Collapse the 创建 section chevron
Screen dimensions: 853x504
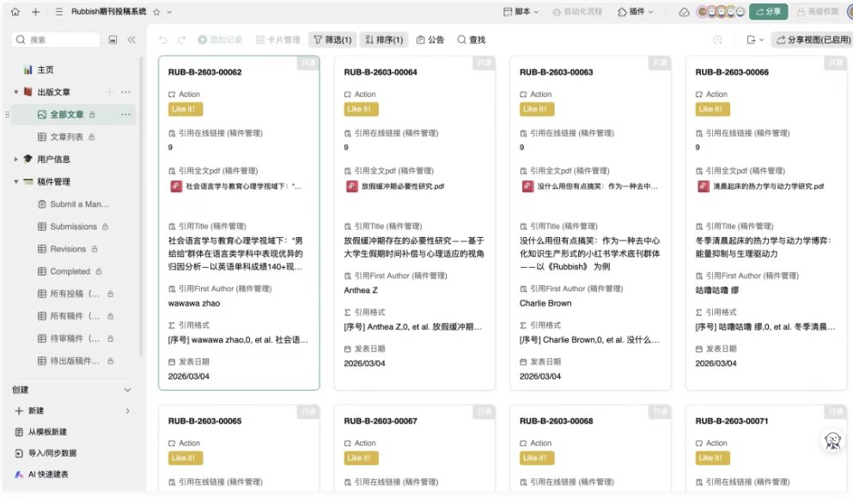click(127, 390)
